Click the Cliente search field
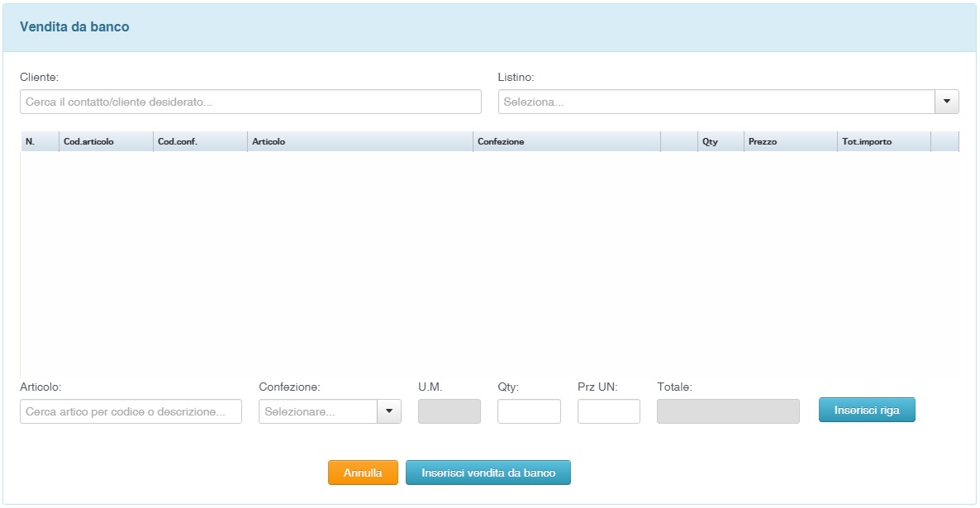Screen dimensions: 980x508 coord(250,102)
